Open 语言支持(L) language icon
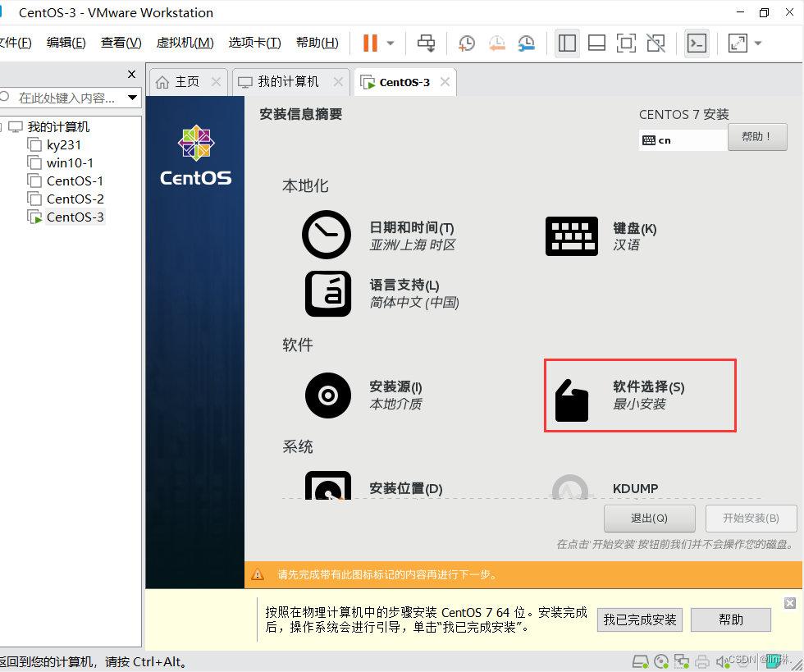 (x=328, y=294)
